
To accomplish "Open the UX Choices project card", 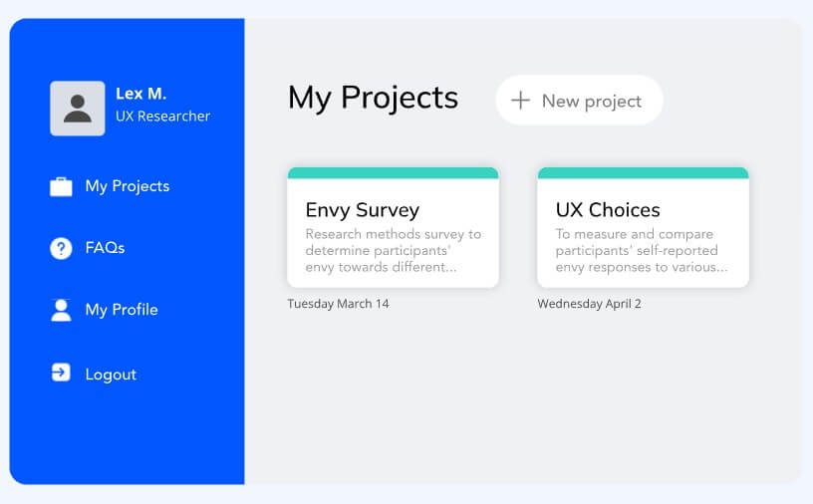I will [x=643, y=227].
